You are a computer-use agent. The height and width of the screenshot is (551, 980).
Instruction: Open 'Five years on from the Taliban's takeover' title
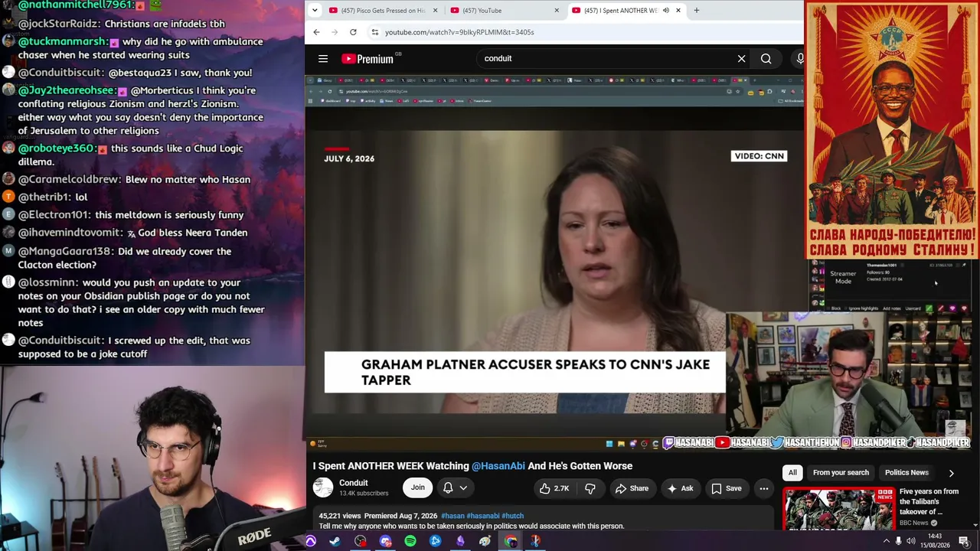tap(929, 501)
